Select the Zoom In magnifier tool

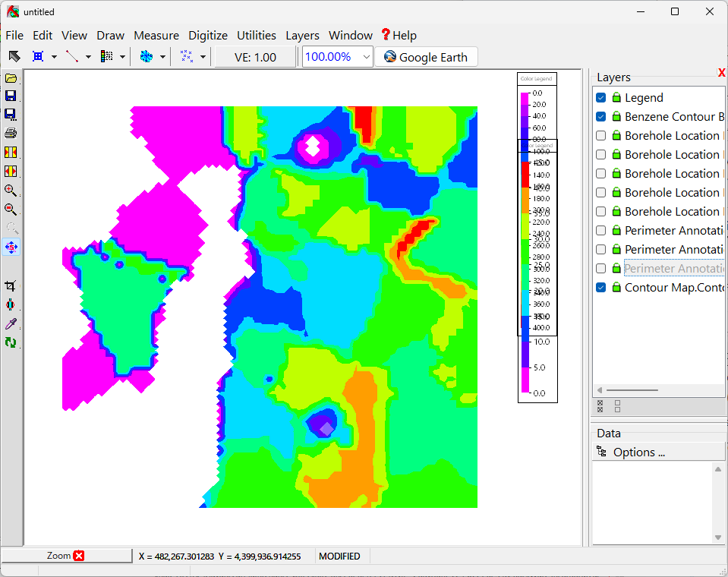click(11, 191)
